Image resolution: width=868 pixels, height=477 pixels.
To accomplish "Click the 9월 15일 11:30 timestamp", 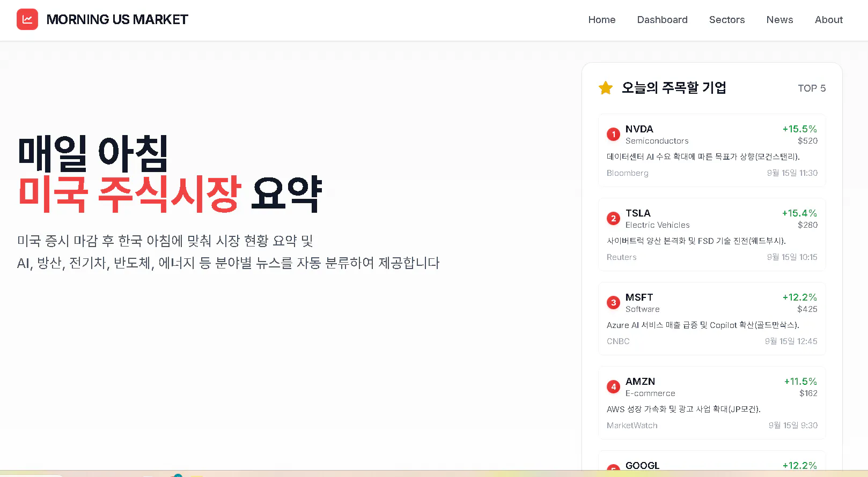I will [x=792, y=173].
